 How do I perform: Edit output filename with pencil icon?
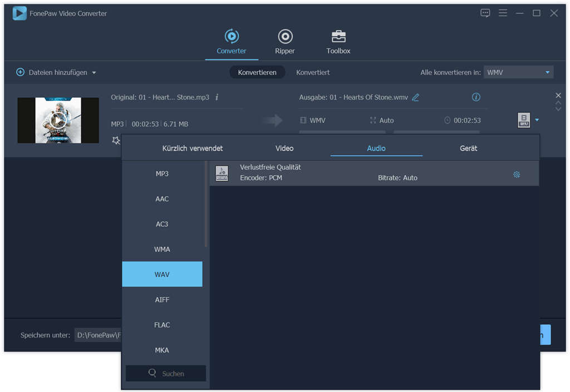(x=415, y=97)
